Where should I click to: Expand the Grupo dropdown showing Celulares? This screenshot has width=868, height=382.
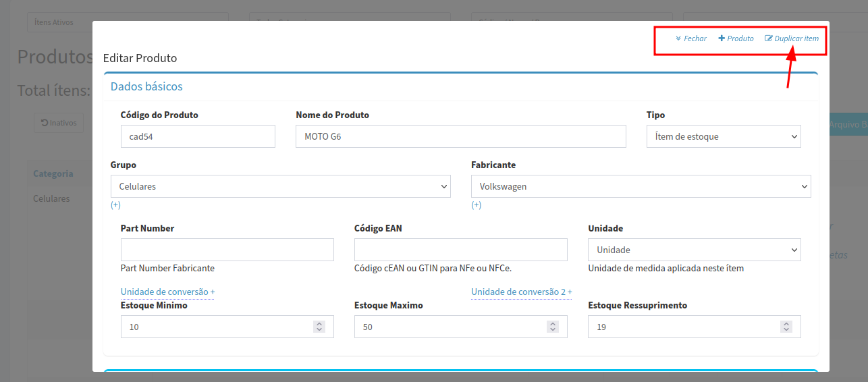click(280, 186)
